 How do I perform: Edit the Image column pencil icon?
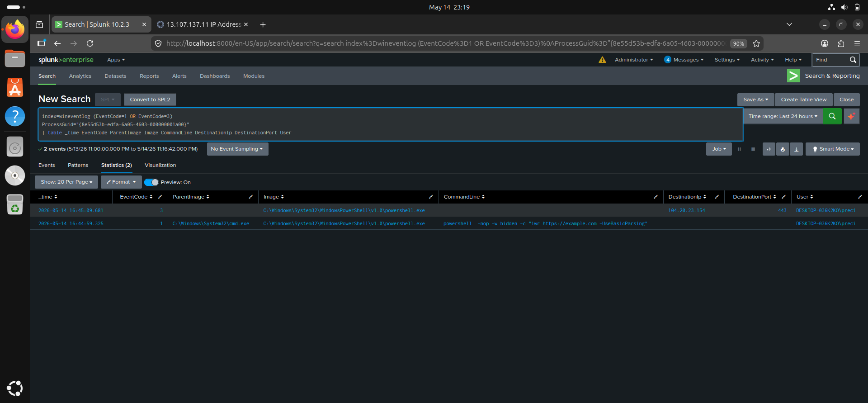point(431,197)
